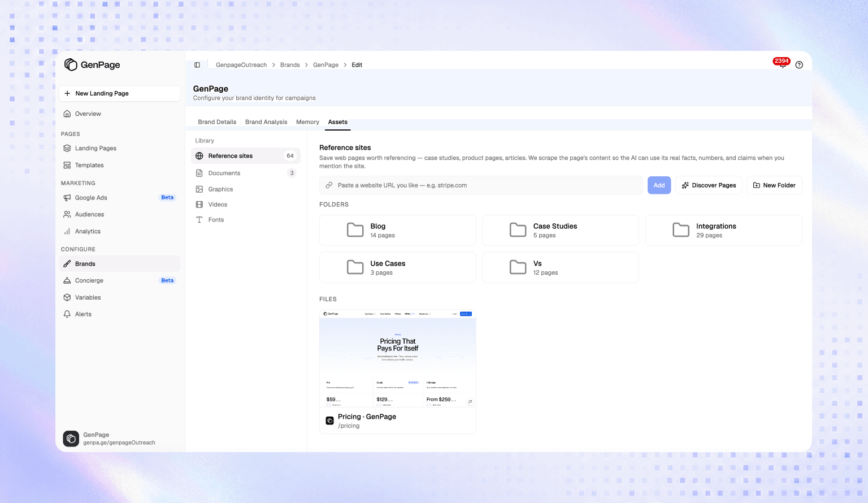This screenshot has width=868, height=503.
Task: Click the '/pricing' path text
Action: 349,426
